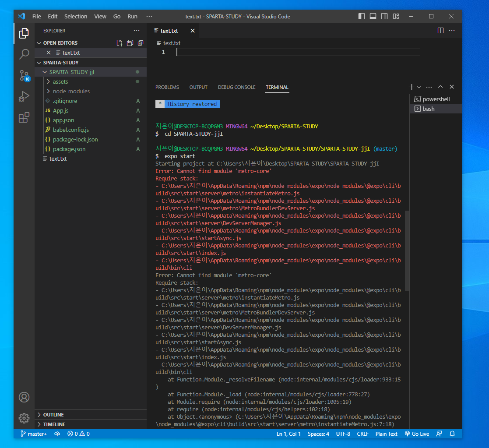Open Source Control view with 10 badge
Image resolution: width=489 pixels, height=448 pixels.
(x=24, y=75)
